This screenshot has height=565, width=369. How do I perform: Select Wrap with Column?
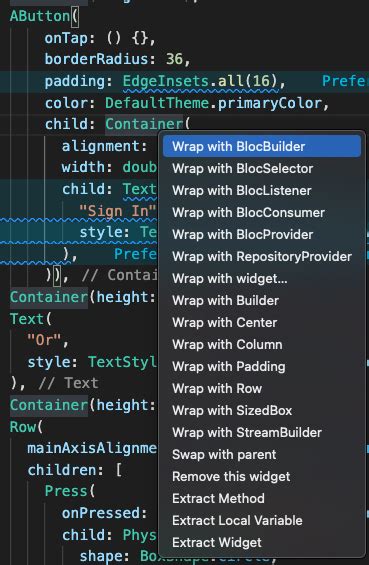262,344
